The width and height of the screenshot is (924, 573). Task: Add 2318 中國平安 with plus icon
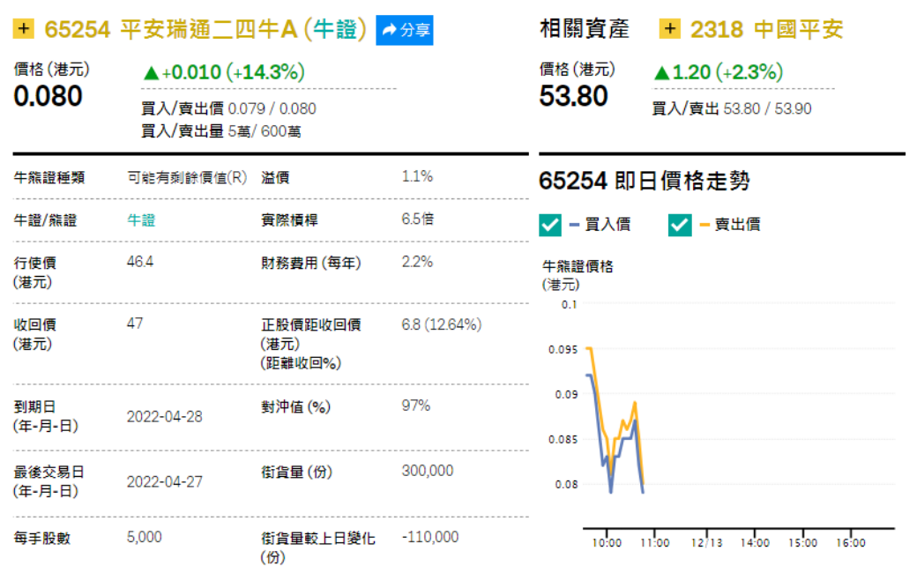[669, 28]
